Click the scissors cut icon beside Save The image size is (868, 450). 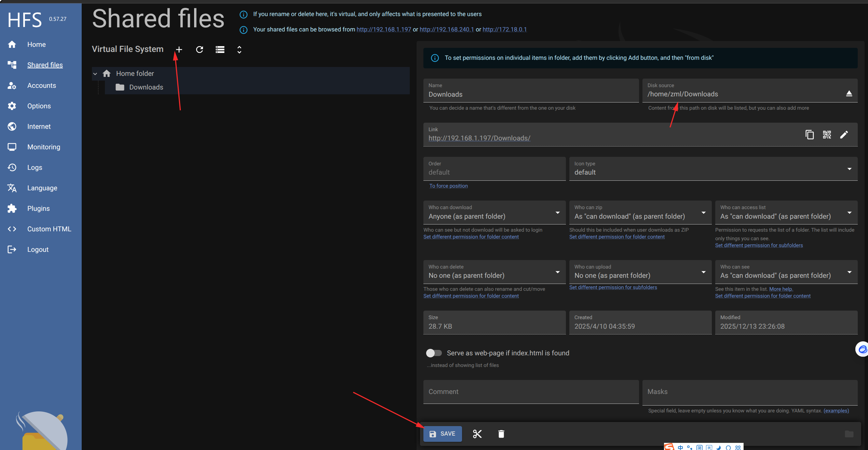click(x=477, y=434)
